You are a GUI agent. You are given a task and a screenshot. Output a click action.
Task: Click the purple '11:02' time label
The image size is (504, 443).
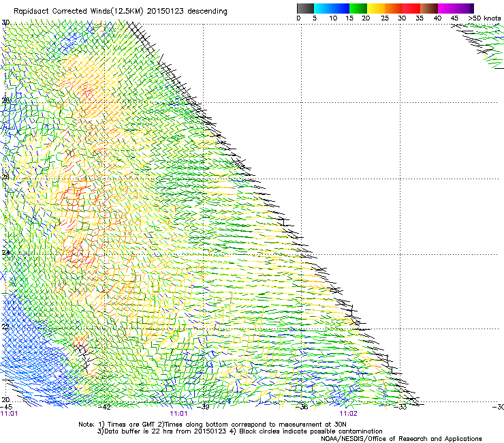tap(349, 414)
